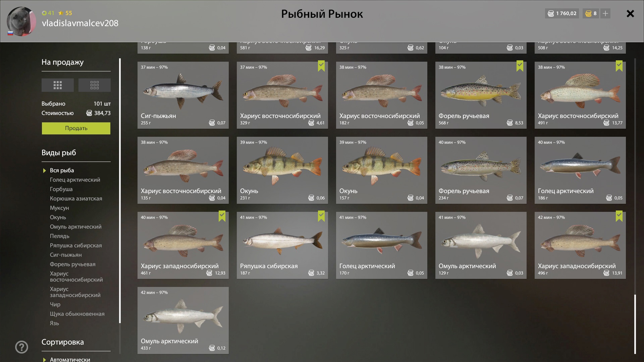Close the fish market window
Image resolution: width=644 pixels, height=362 pixels.
point(630,13)
